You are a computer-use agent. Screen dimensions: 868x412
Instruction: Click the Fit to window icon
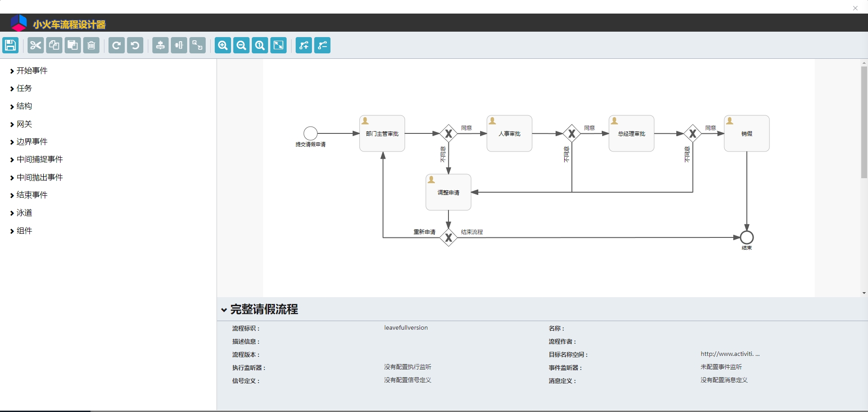[x=278, y=45]
